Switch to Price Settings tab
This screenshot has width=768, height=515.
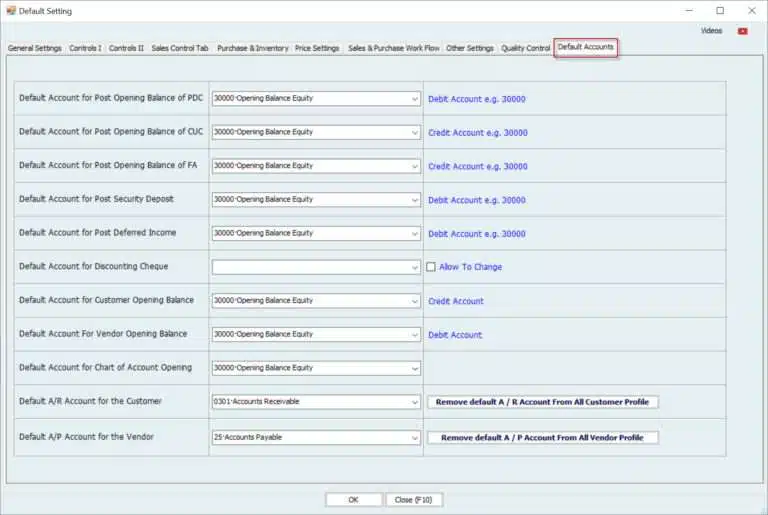click(x=317, y=48)
